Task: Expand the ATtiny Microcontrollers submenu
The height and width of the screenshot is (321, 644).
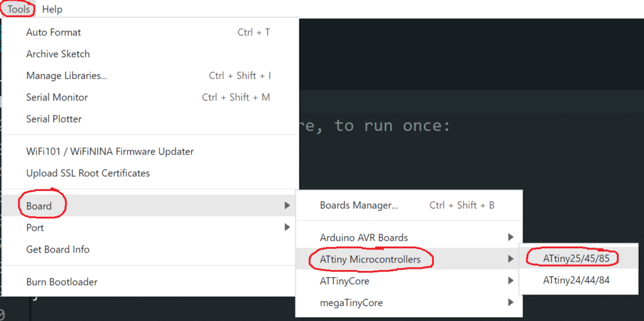Action: pyautogui.click(x=370, y=259)
